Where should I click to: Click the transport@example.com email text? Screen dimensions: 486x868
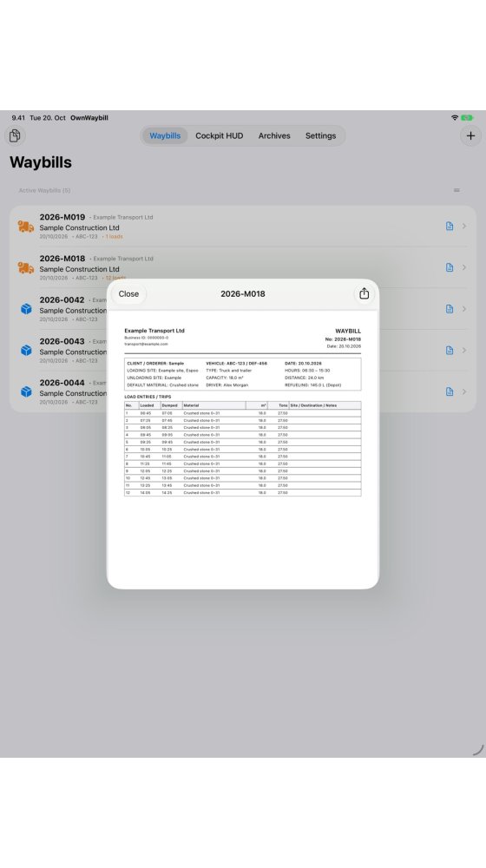point(146,344)
